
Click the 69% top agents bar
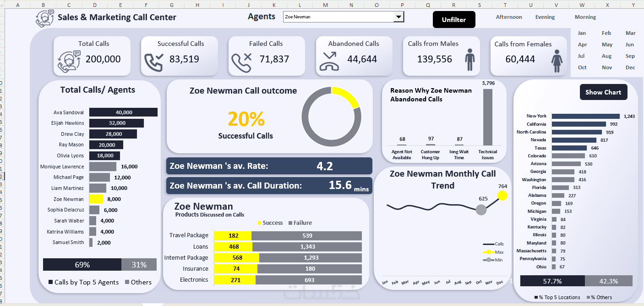click(x=82, y=265)
